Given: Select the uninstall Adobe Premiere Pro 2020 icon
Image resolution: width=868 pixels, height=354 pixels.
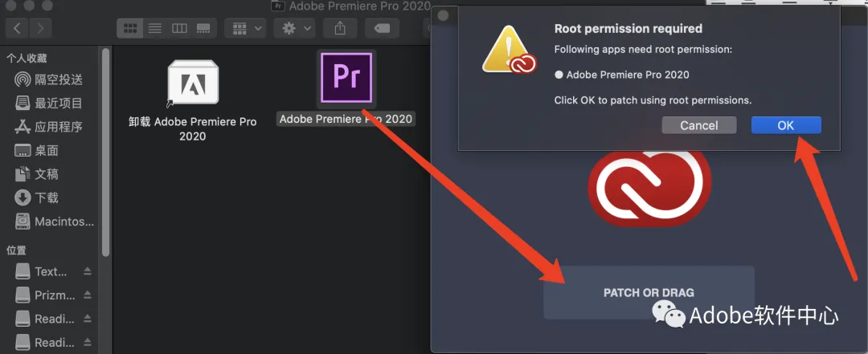Looking at the screenshot, I should (x=192, y=84).
